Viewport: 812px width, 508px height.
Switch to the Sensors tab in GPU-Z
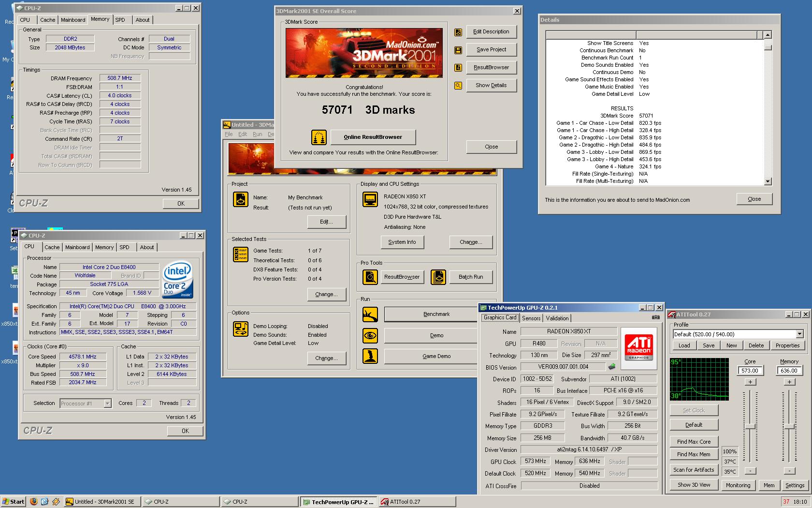pos(531,318)
